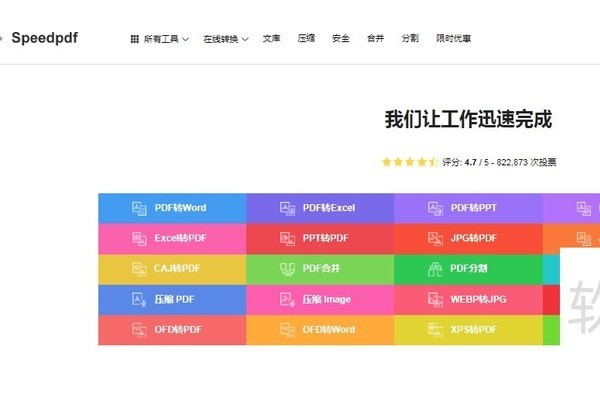The image size is (600, 400).
Task: Click the PDF转Excel icon
Action: pos(287,209)
